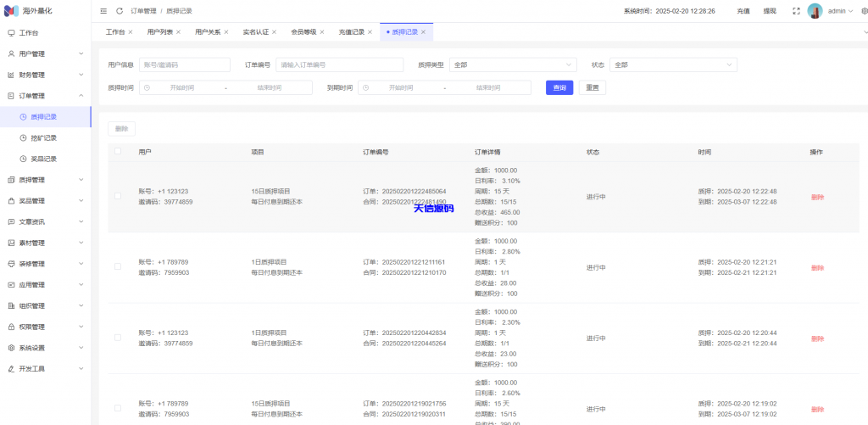Click the 装修管理 sidebar icon
This screenshot has width=868, height=425.
11,264
